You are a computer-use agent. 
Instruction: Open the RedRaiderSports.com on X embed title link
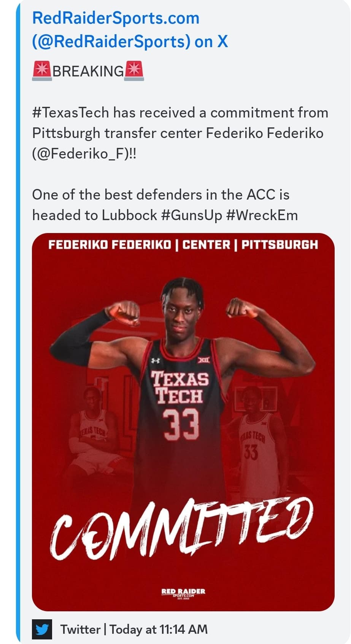(x=130, y=30)
